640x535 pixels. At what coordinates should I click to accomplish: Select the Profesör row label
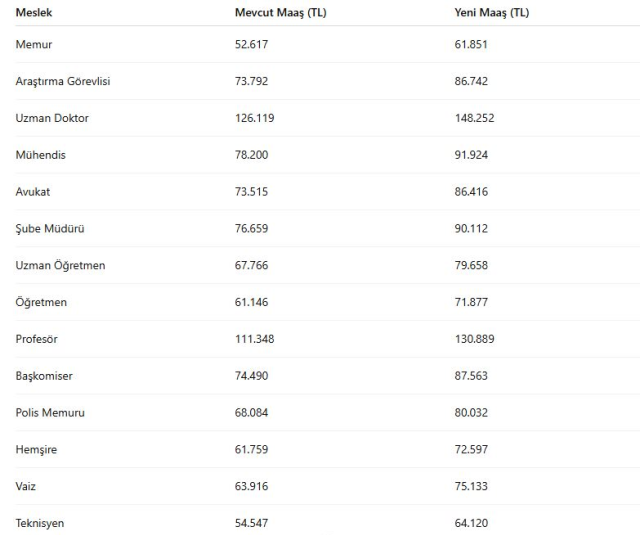click(x=37, y=339)
